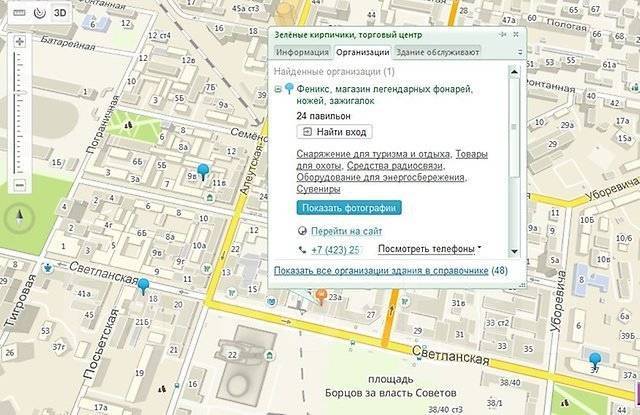Select the blue pin on Светланская 18

144,287
